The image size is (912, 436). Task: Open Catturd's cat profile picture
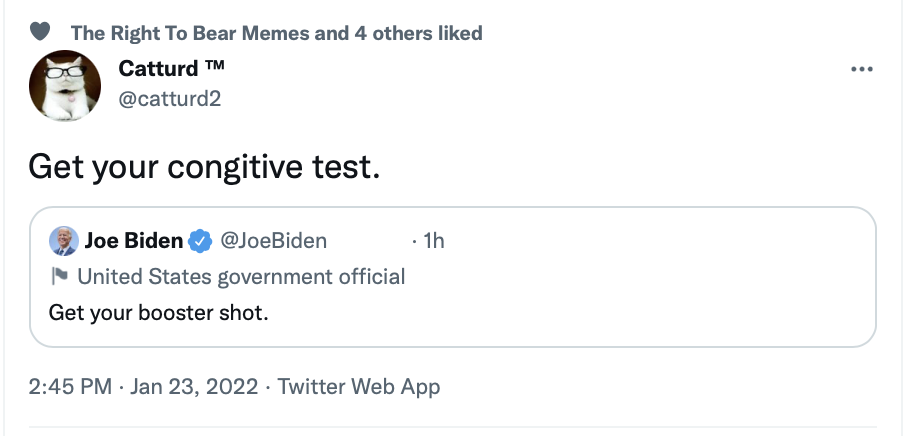[x=65, y=85]
